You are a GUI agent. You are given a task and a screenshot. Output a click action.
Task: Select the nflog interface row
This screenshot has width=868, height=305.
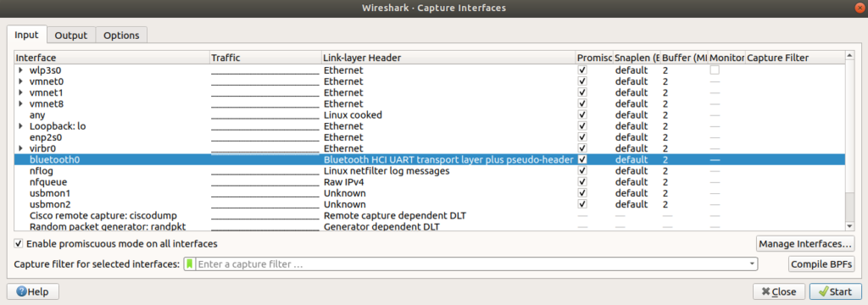[x=430, y=170]
